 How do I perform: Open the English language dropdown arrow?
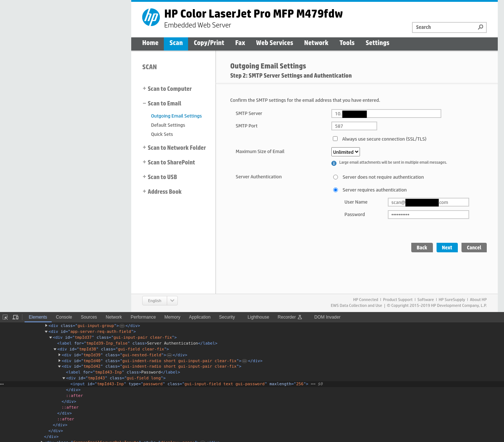(x=172, y=301)
